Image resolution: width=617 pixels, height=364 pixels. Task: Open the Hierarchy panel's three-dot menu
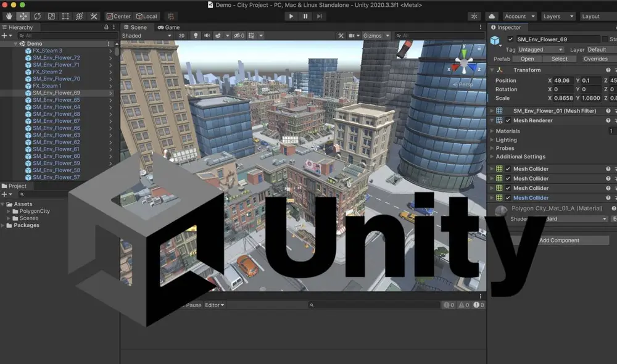[114, 27]
